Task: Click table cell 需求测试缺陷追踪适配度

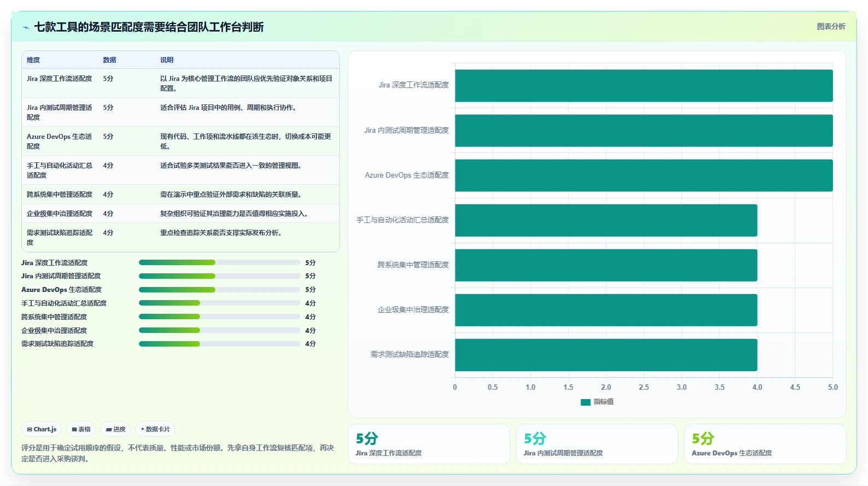Action: pyautogui.click(x=60, y=237)
